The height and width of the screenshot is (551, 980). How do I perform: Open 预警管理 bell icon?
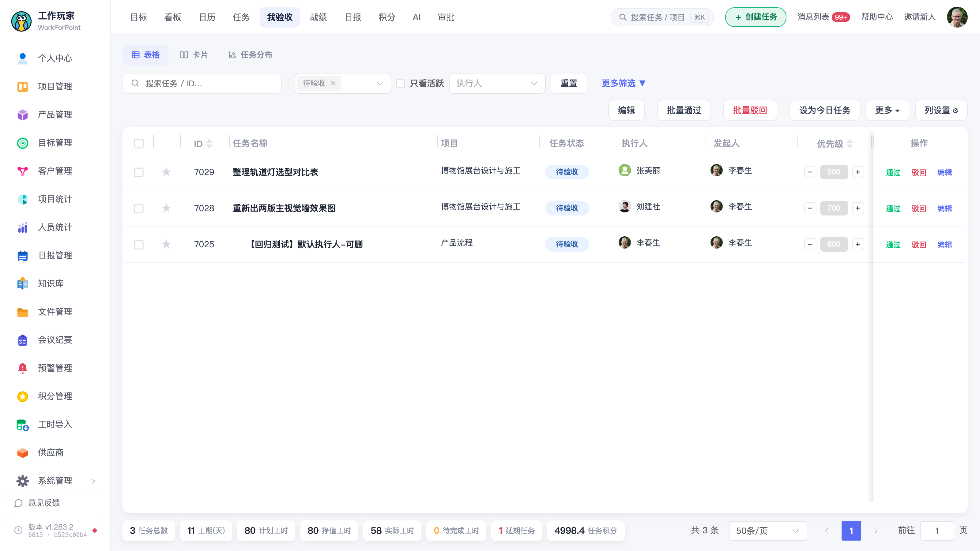point(22,368)
